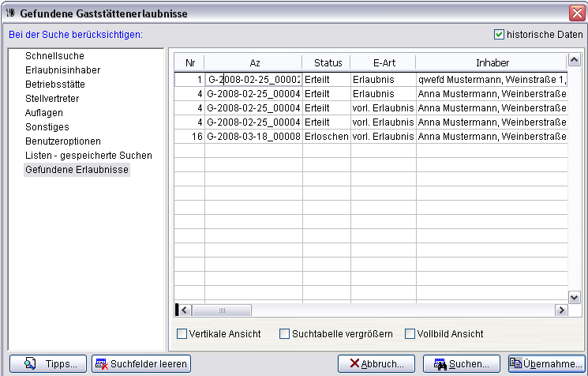Viewport: 588px width, 376px height.
Task: Select Listen - gespeicherte Suchen
Action: [88, 156]
